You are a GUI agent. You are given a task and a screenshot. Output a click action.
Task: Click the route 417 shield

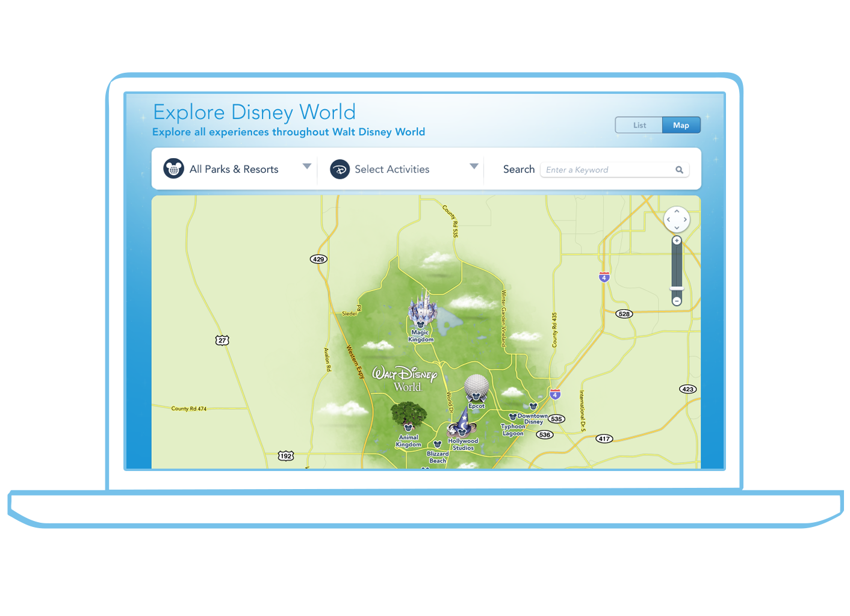click(604, 439)
